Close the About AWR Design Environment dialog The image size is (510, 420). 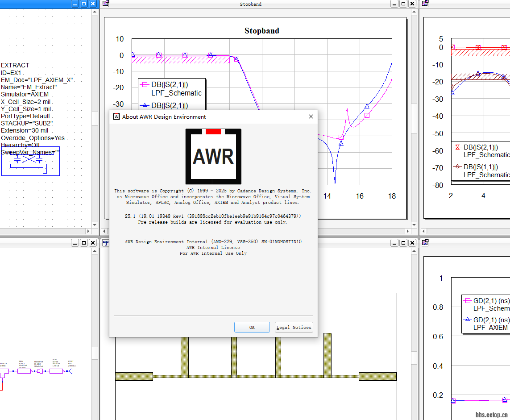(x=311, y=116)
